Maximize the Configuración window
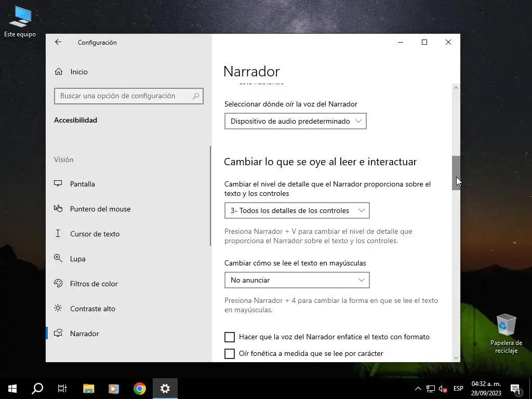 [424, 42]
